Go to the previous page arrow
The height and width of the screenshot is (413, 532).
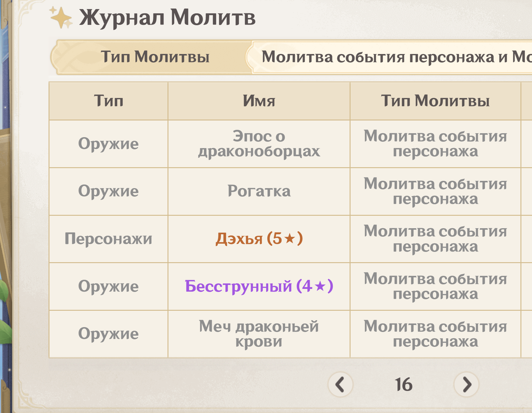click(340, 384)
